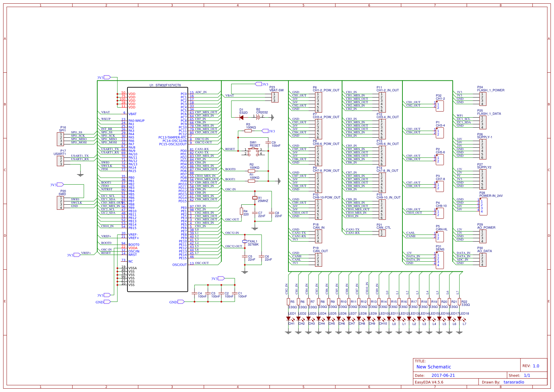Click the SW1 RESET push button symbol

click(x=253, y=151)
